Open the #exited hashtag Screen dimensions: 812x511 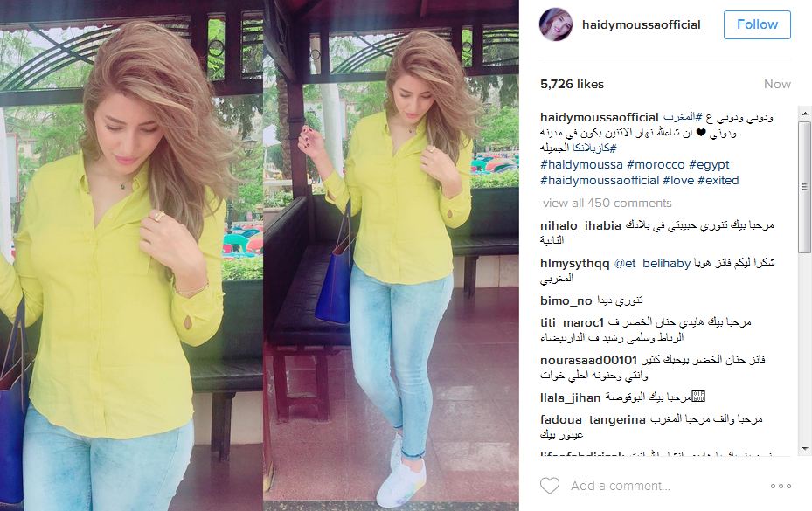coord(718,181)
